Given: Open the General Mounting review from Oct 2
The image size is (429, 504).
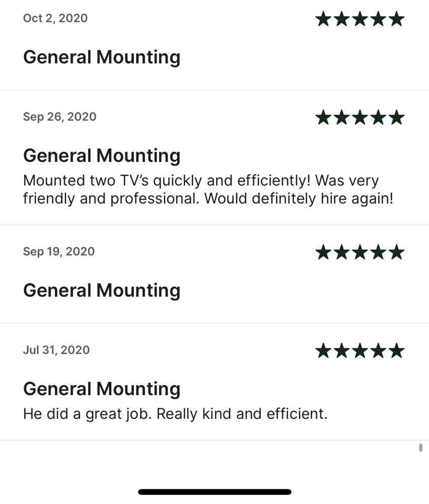Looking at the screenshot, I should (x=102, y=57).
